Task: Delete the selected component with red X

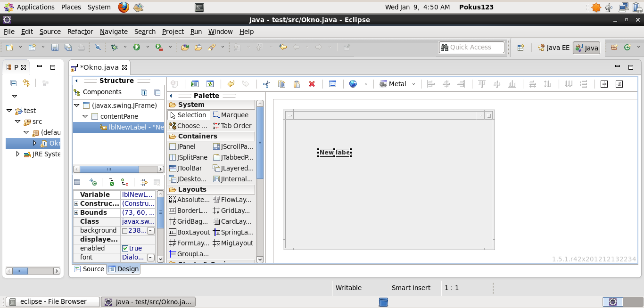Action: [312, 84]
